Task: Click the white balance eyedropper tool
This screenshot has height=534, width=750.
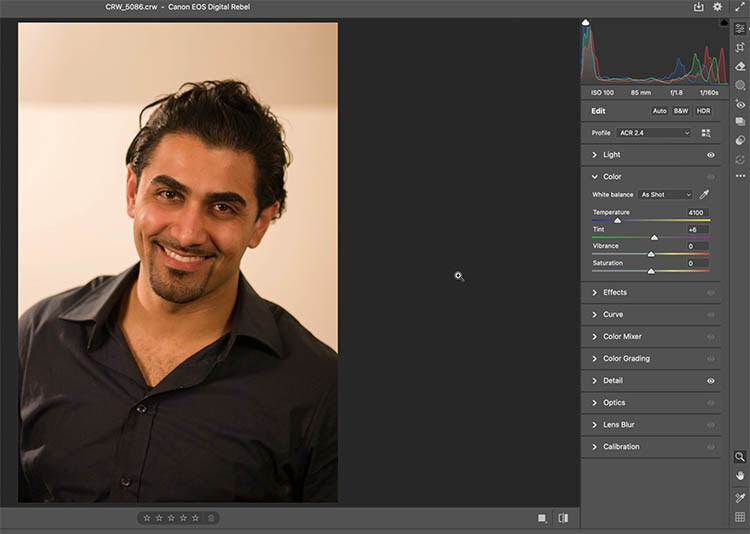Action: [704, 194]
